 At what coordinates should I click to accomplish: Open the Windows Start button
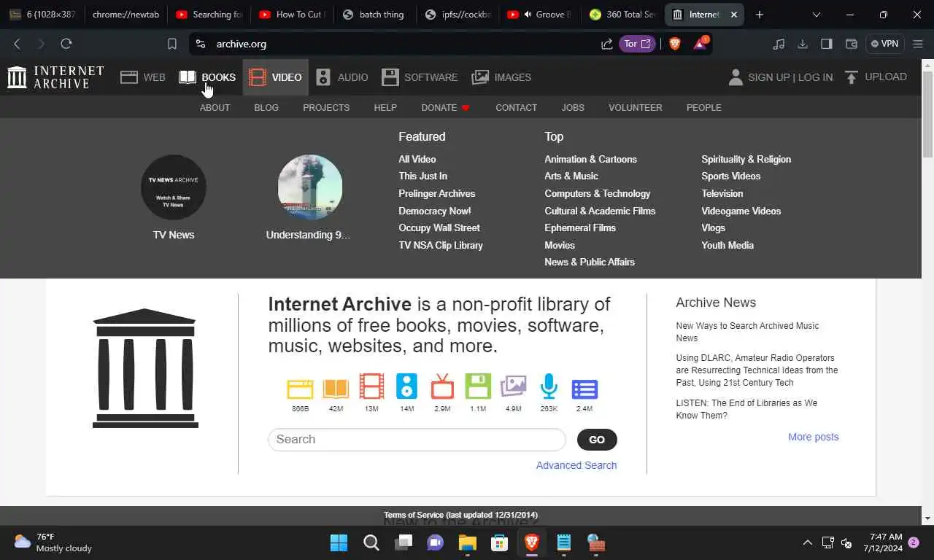pyautogui.click(x=339, y=542)
